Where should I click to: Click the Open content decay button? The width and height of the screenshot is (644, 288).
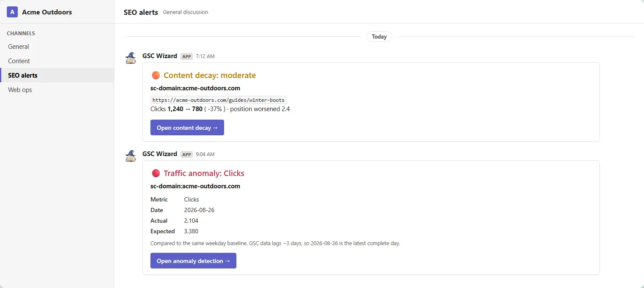[187, 128]
